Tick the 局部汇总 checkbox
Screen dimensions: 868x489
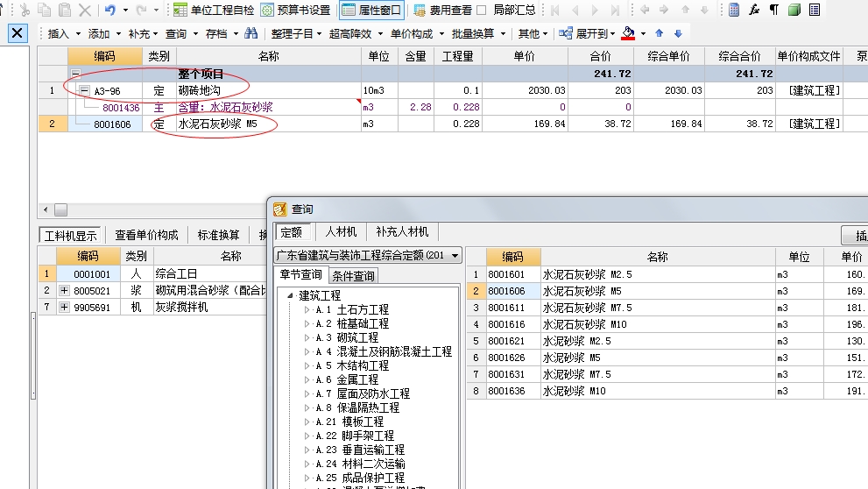coord(482,10)
